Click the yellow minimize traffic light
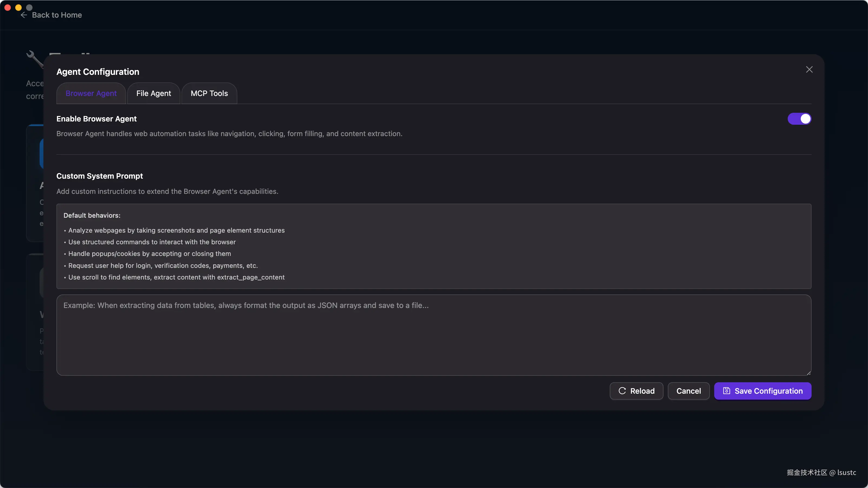 18,7
